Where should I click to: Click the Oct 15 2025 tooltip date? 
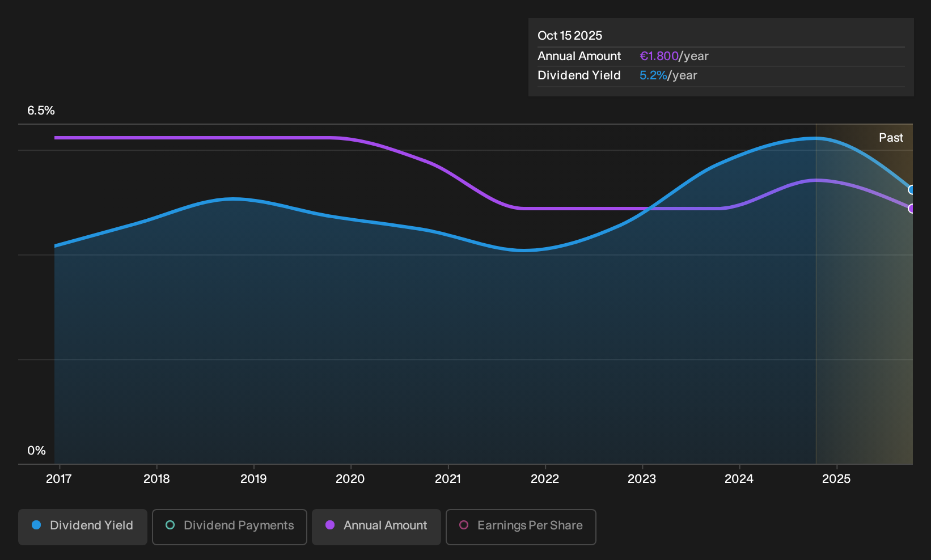click(x=570, y=36)
